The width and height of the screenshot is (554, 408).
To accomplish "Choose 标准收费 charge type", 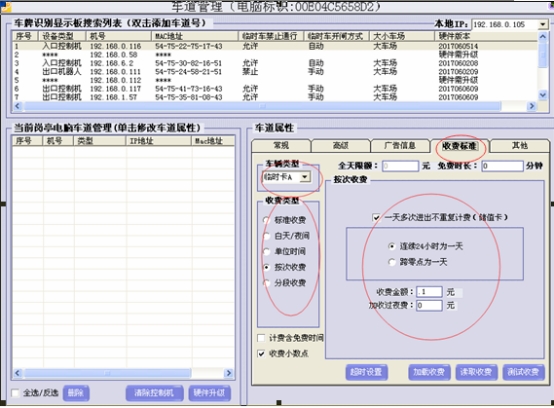I will pos(266,220).
